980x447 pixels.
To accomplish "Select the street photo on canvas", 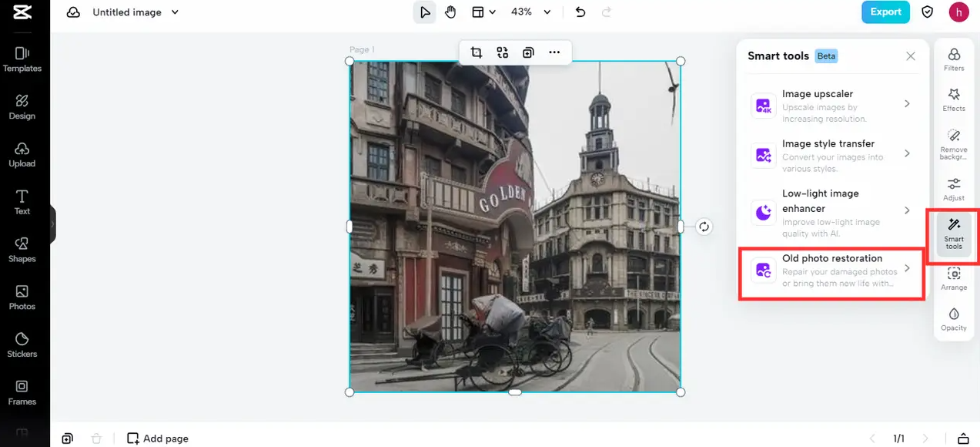I will pyautogui.click(x=515, y=227).
